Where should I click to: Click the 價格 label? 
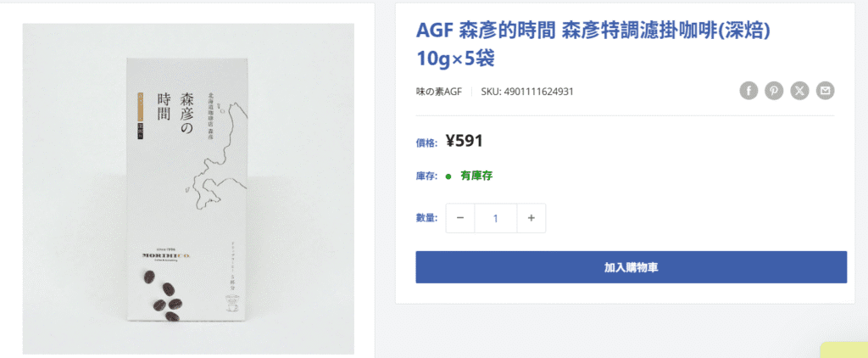point(427,143)
